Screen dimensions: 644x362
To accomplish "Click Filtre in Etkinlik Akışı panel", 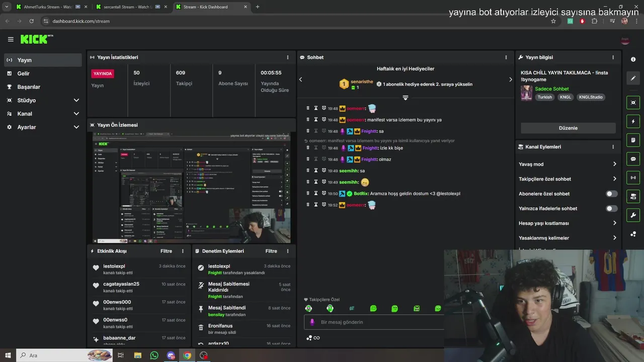I will pos(166,251).
